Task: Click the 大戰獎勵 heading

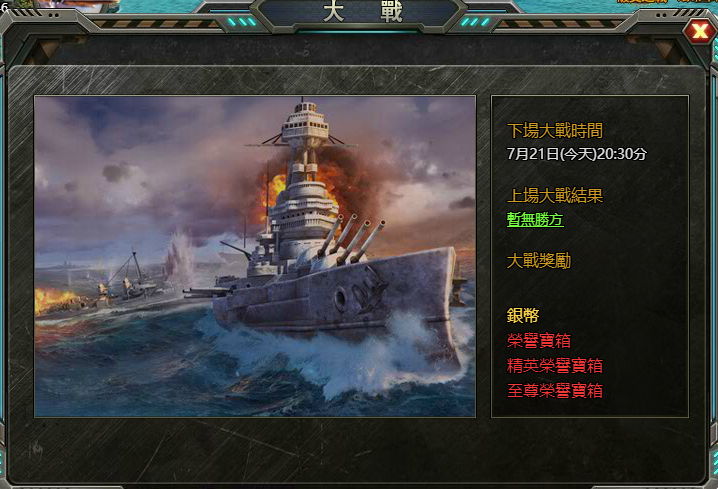Action: (538, 261)
